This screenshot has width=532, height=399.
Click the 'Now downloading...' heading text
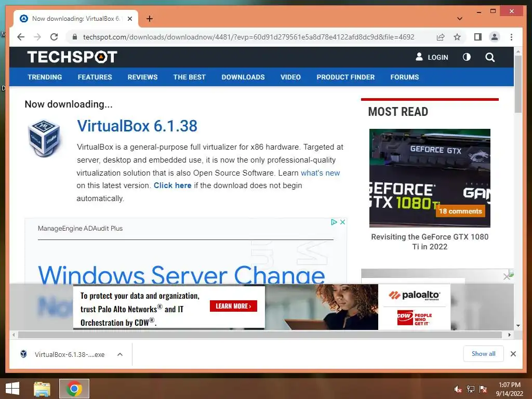pyautogui.click(x=69, y=104)
